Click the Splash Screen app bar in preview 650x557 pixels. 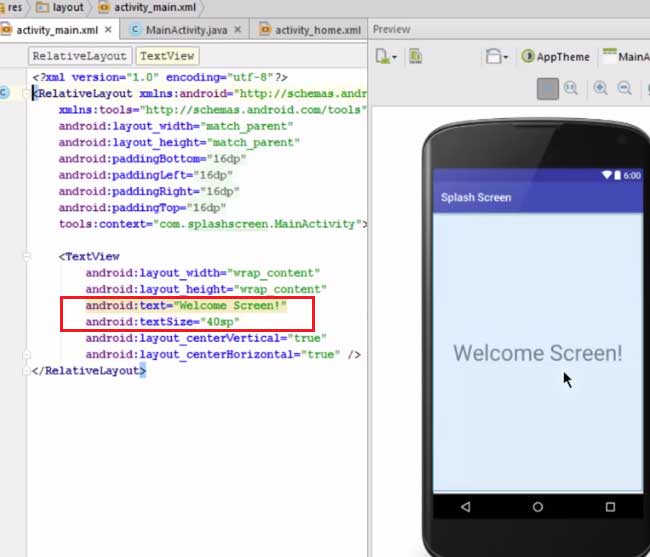[x=538, y=198]
